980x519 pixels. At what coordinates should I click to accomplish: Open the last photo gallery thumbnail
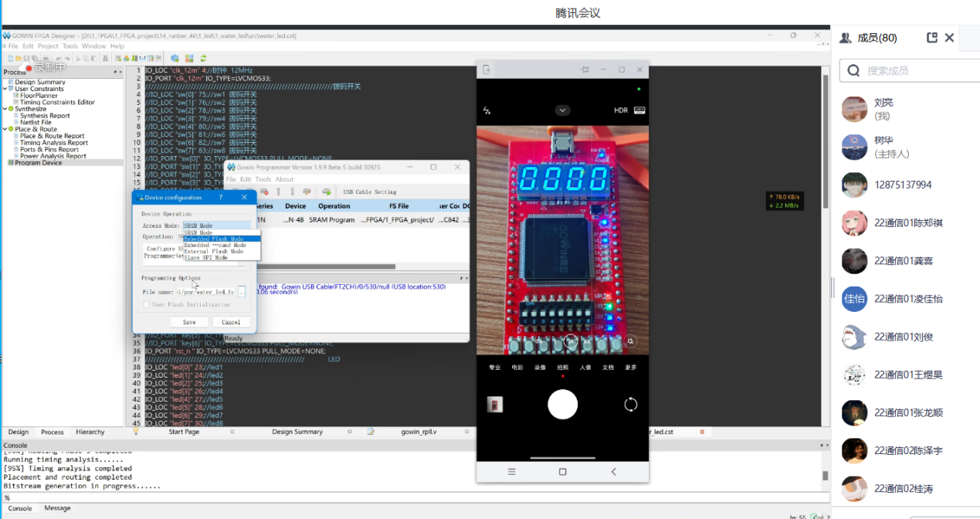pos(495,404)
